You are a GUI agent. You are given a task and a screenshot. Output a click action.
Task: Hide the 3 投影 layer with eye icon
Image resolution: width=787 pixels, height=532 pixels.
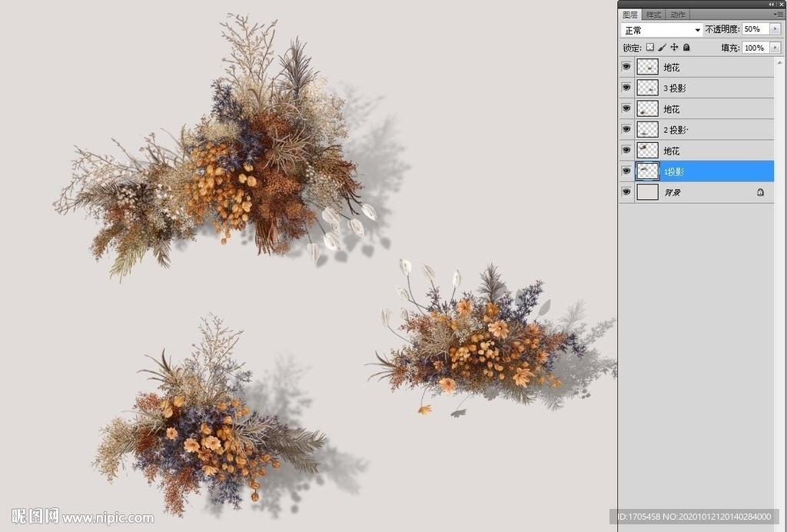(626, 88)
